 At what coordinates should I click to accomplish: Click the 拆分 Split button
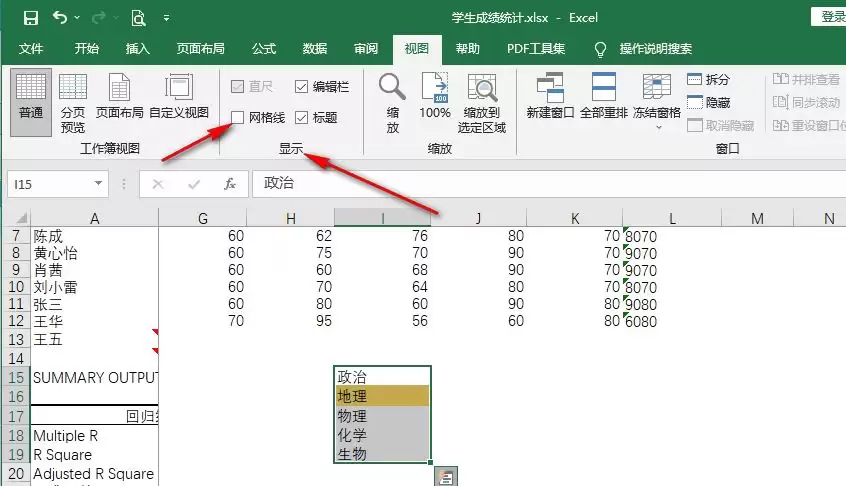tap(708, 79)
